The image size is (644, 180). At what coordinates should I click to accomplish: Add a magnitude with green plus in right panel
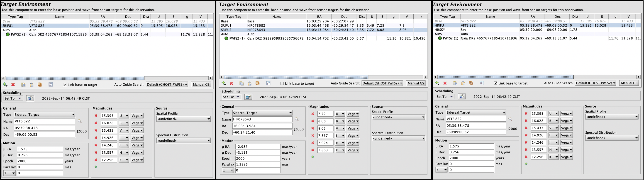coord(526,164)
